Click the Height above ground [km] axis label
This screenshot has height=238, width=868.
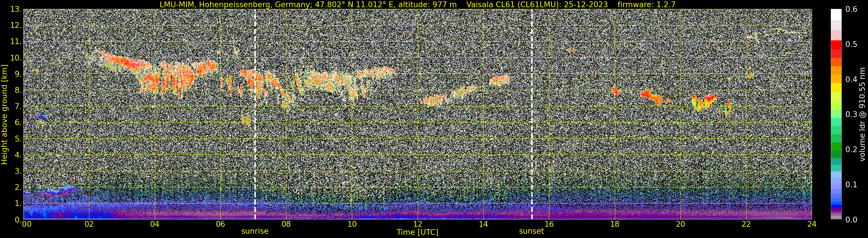click(x=4, y=115)
